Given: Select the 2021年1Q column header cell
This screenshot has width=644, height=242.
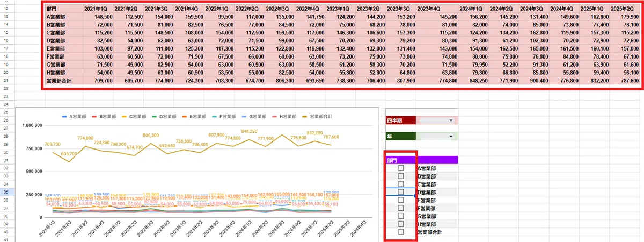Looking at the screenshot, I should pyautogui.click(x=98, y=9).
